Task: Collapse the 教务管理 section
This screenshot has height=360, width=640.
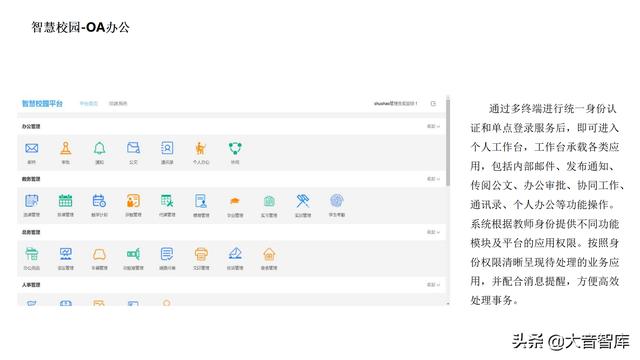Action: [x=433, y=179]
